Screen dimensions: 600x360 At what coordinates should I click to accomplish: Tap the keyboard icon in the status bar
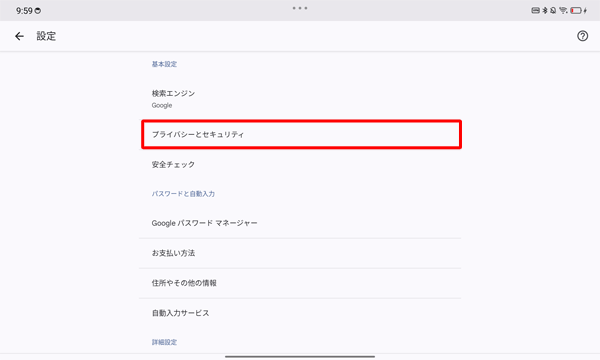click(536, 10)
